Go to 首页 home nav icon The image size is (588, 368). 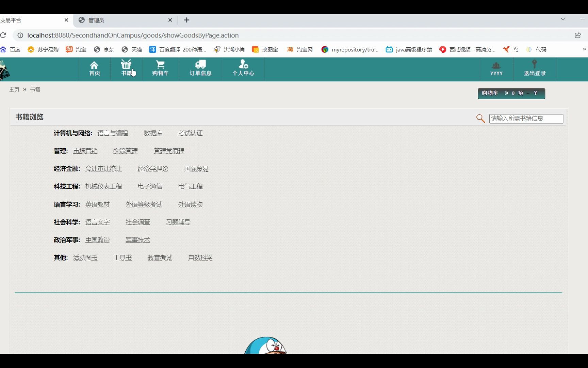click(94, 68)
